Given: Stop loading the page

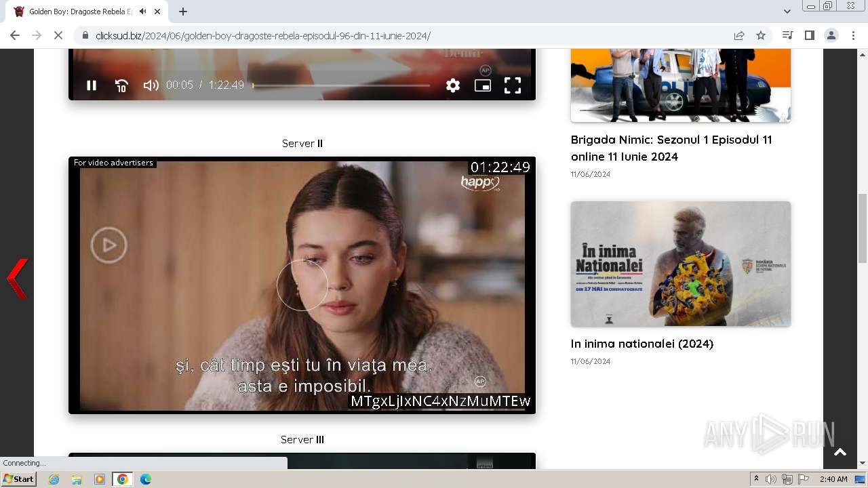Looking at the screenshot, I should pos(58,35).
